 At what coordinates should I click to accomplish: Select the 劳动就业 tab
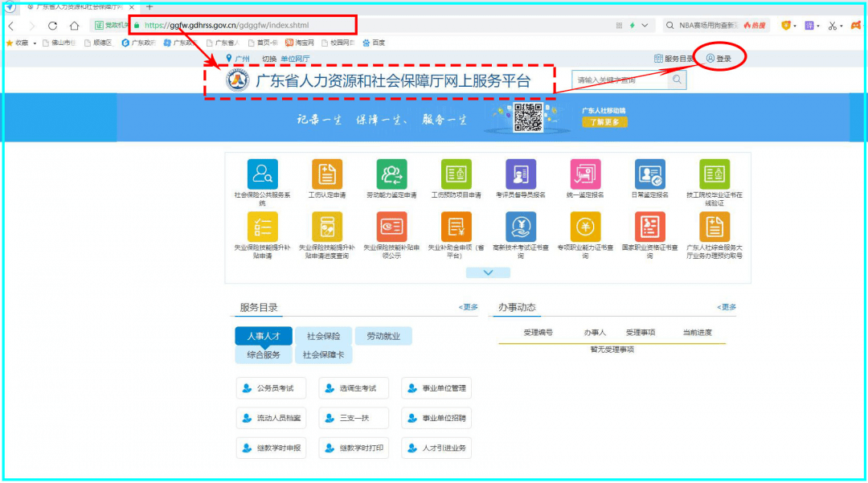point(383,336)
